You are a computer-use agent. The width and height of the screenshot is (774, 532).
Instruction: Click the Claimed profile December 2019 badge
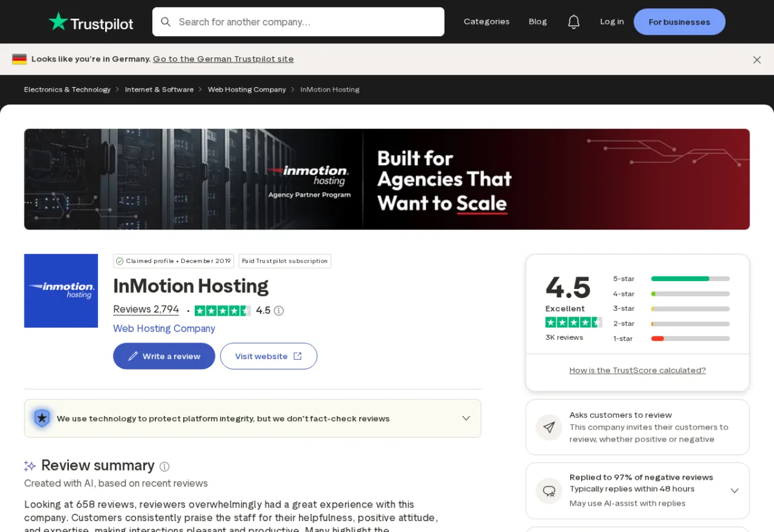point(173,261)
